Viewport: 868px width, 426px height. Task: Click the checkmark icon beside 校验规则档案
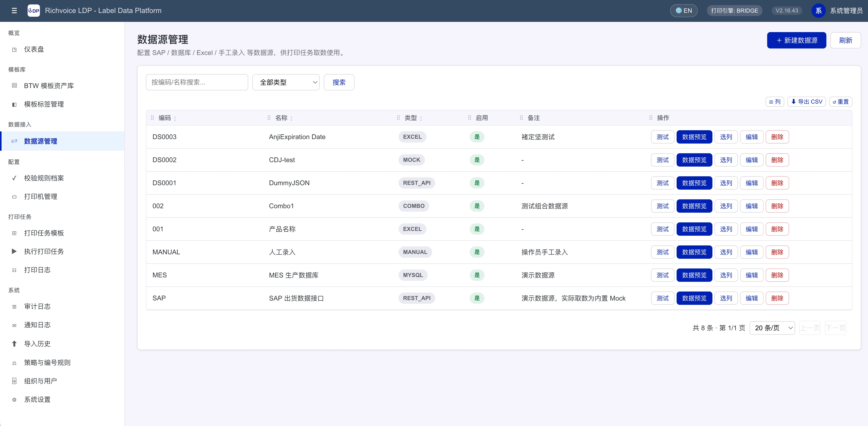14,178
